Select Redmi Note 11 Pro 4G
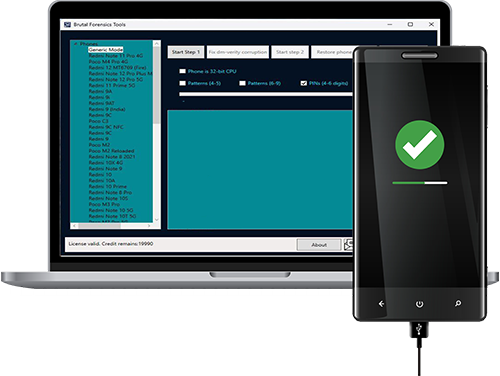Viewport: 500px width, 376px height. 116,55
